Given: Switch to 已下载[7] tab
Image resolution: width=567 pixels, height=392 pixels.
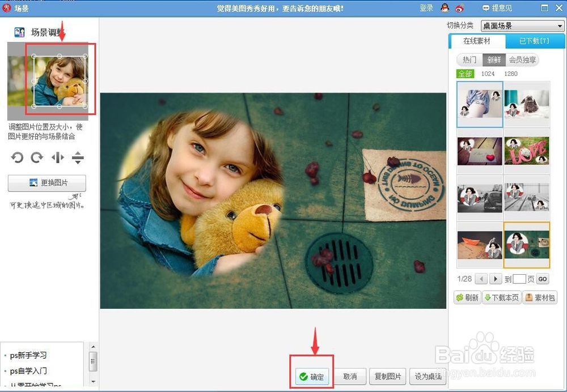Looking at the screenshot, I should [x=534, y=41].
